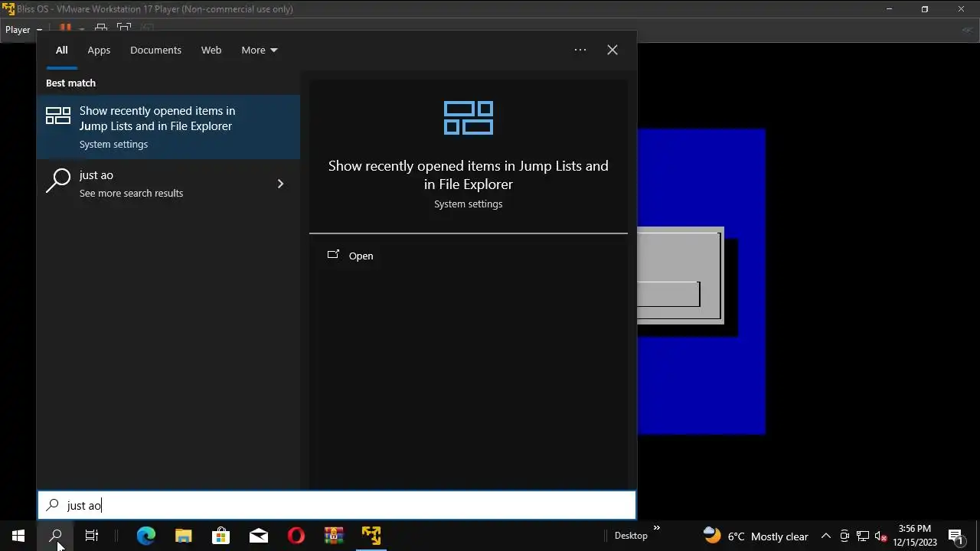
Task: Click the Meet Now tray icon
Action: pyautogui.click(x=844, y=536)
